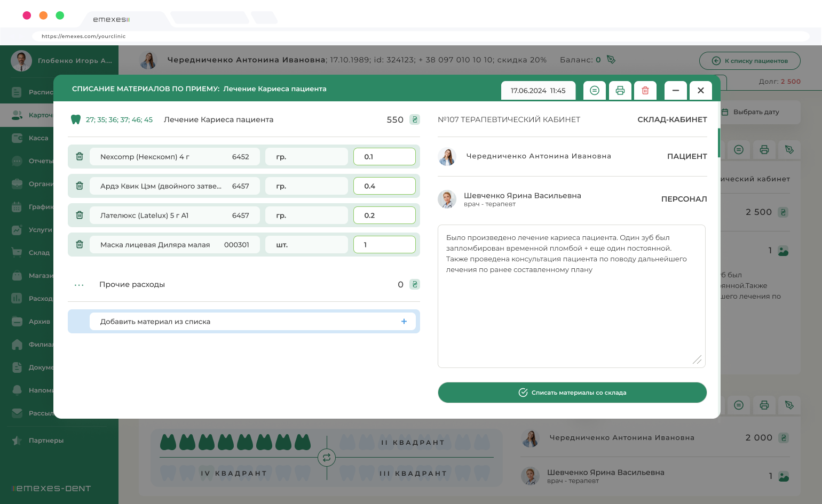Click into the treatment notes text area

pyautogui.click(x=572, y=297)
